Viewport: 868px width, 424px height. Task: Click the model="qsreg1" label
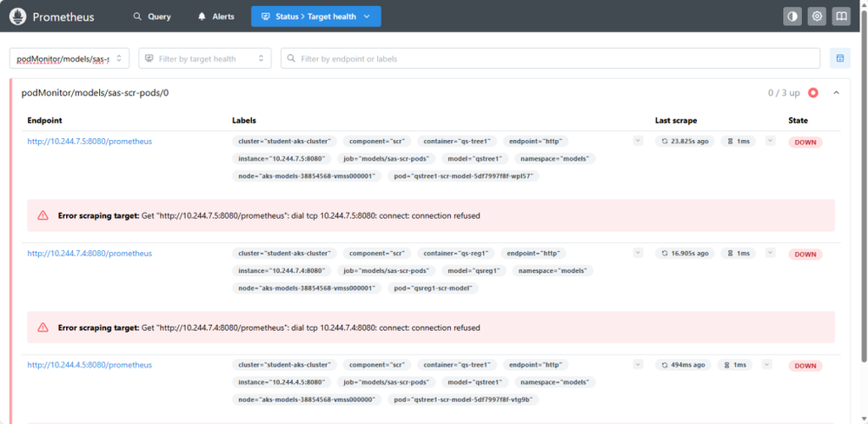point(474,271)
